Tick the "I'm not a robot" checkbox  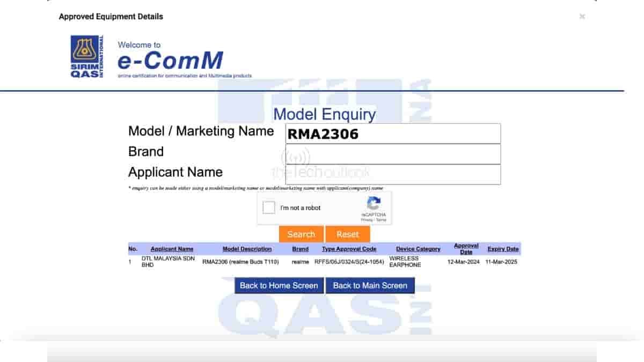point(269,208)
